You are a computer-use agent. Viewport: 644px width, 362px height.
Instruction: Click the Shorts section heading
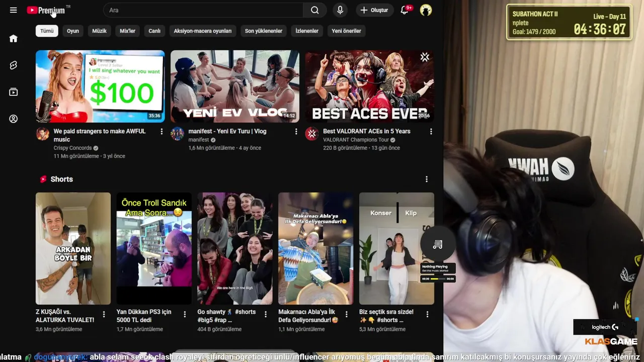62,179
